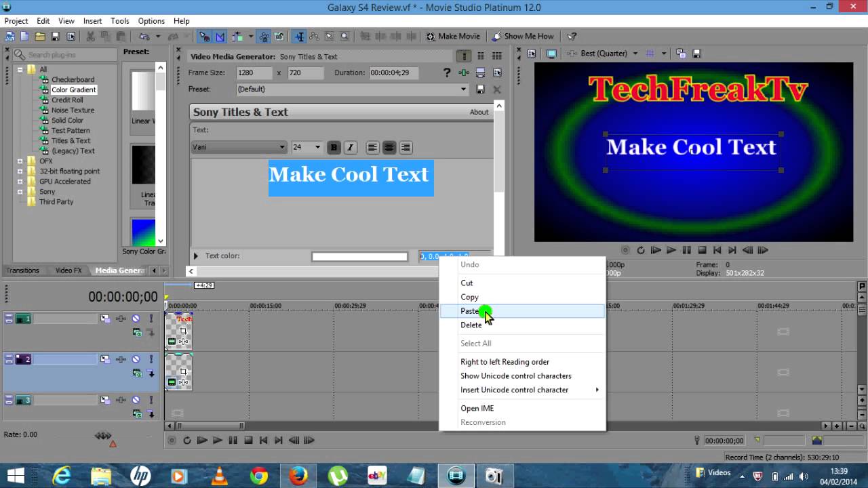The height and width of the screenshot is (488, 868).
Task: Click the Rate slider handle
Action: (x=103, y=436)
